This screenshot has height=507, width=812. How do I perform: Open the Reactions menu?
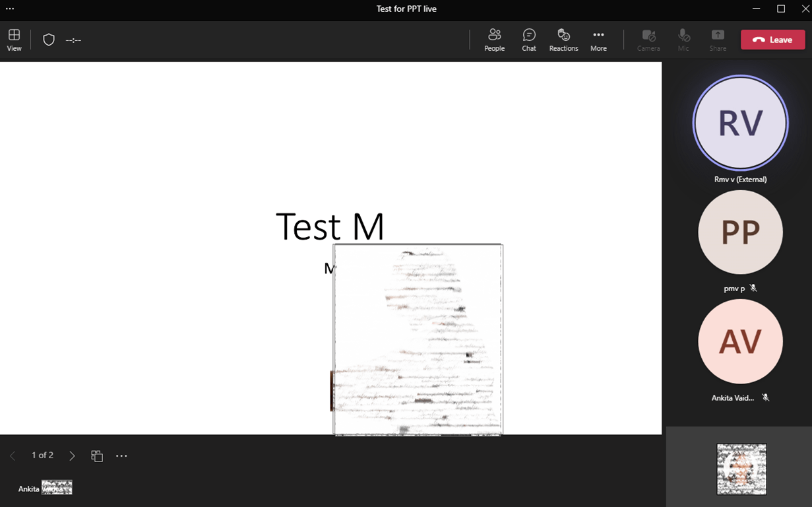pos(563,40)
